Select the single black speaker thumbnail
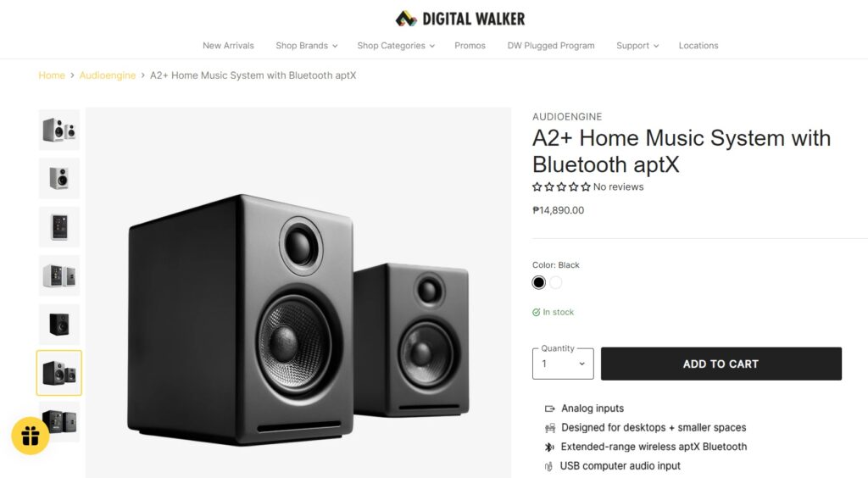The image size is (868, 478). coord(59,325)
